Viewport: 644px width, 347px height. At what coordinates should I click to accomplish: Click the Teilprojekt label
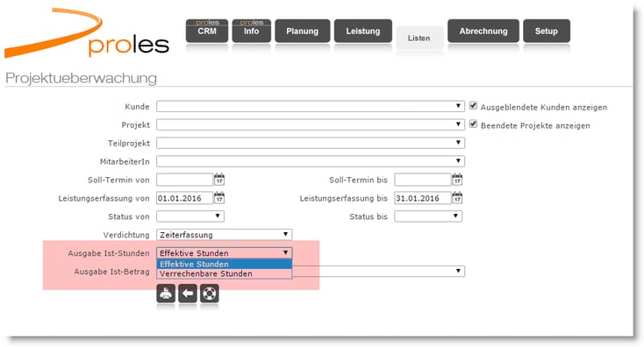point(129,143)
